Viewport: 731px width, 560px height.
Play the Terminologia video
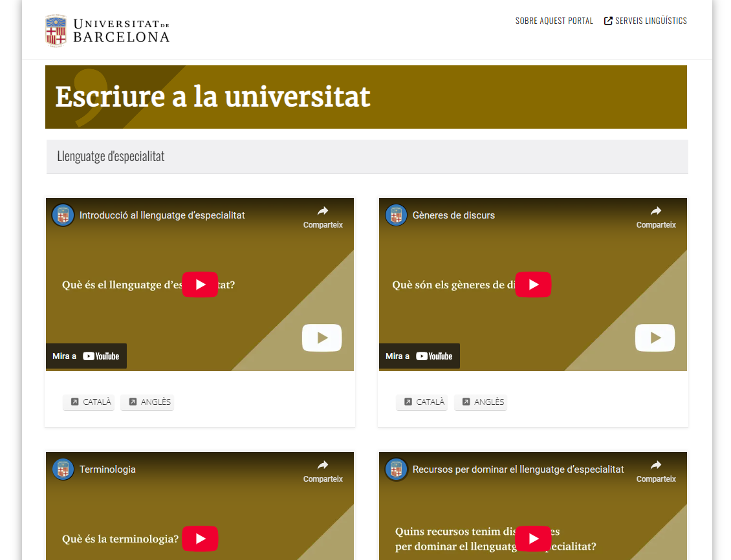pyautogui.click(x=200, y=539)
